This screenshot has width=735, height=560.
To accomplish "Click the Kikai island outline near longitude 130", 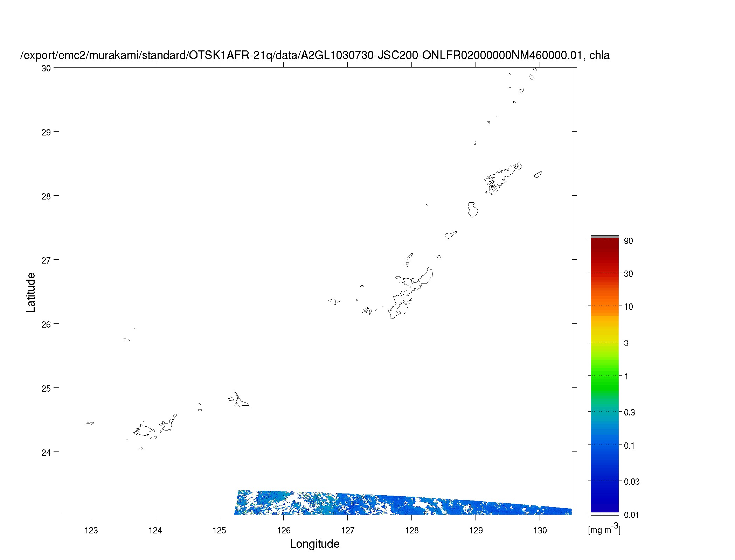I will (x=538, y=175).
